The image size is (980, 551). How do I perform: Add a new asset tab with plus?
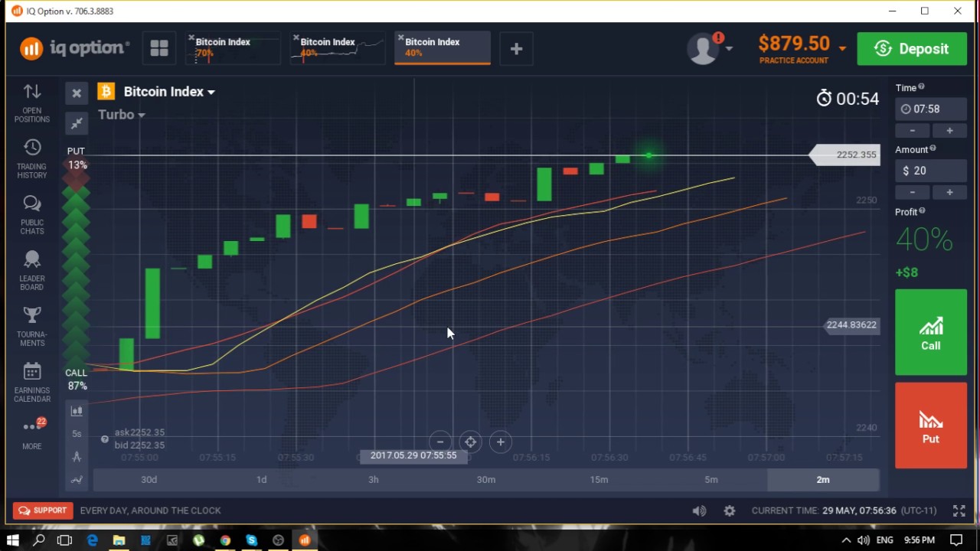pos(516,48)
